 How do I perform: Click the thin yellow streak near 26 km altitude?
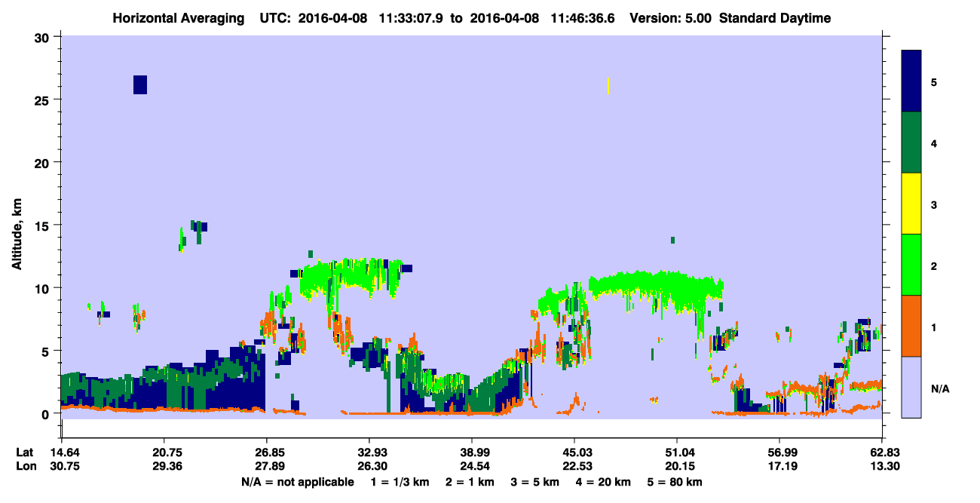click(608, 86)
